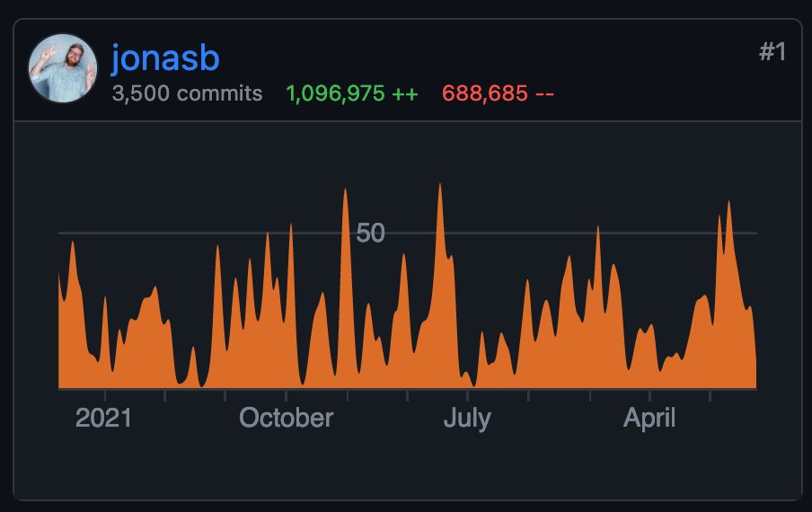Click the #1 rank label
The height and width of the screenshot is (512, 812).
click(x=772, y=52)
